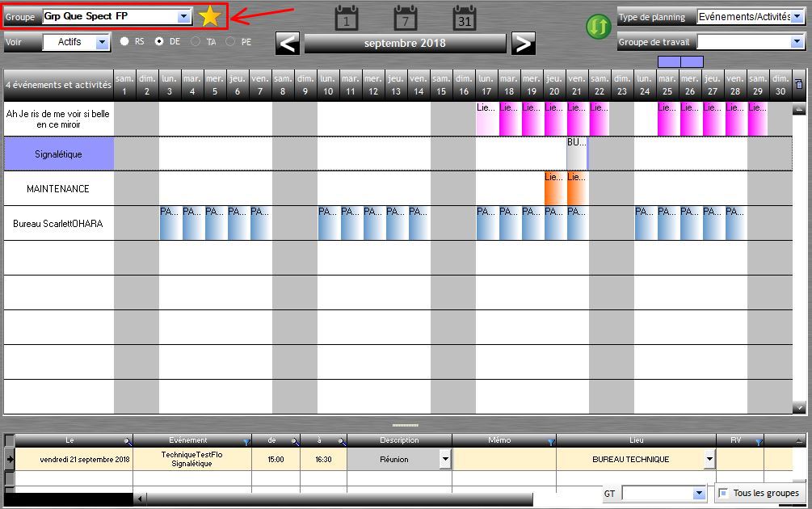Image resolution: width=812 pixels, height=509 pixels.
Task: Click the green refresh arrows icon
Action: point(598,27)
